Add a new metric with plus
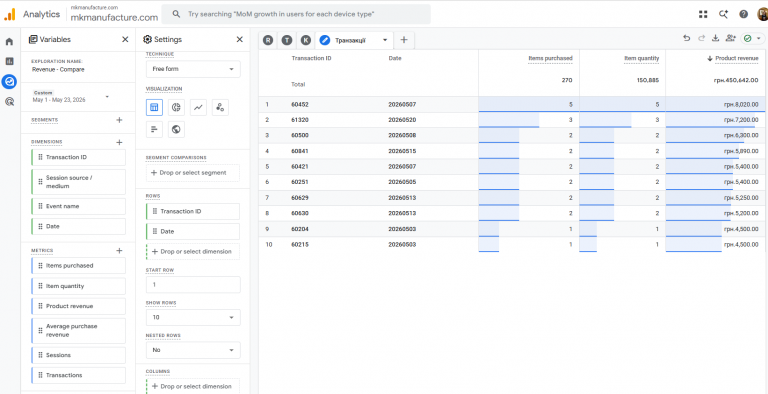 (119, 250)
